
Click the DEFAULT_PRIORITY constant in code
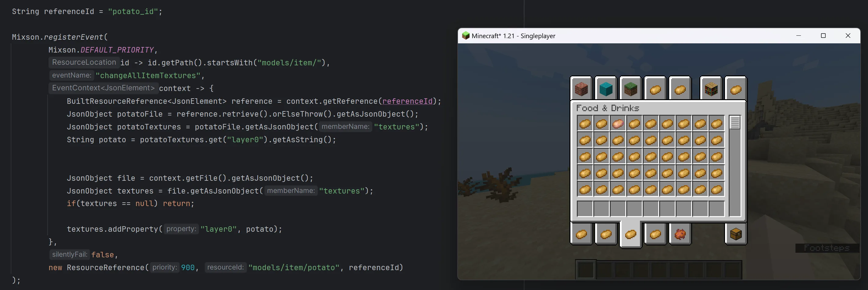(117, 50)
